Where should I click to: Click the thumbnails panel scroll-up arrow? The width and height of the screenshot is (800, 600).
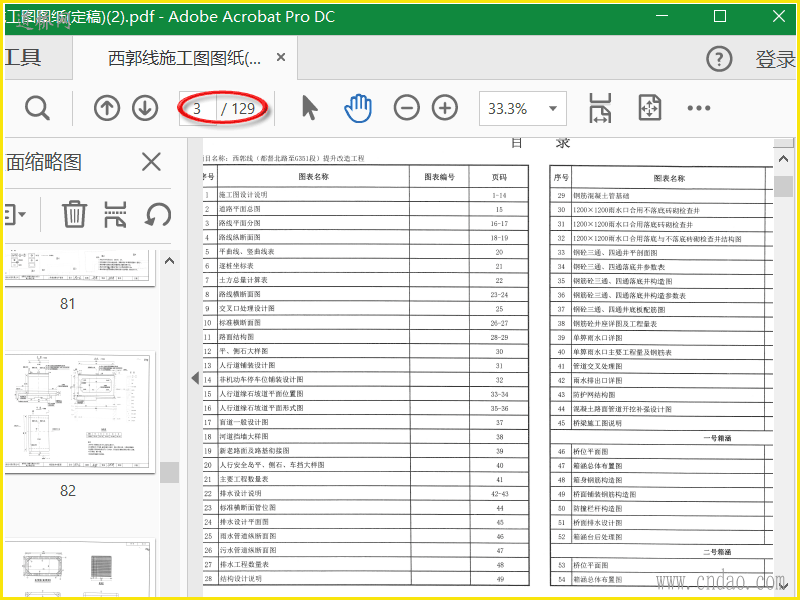point(169,261)
